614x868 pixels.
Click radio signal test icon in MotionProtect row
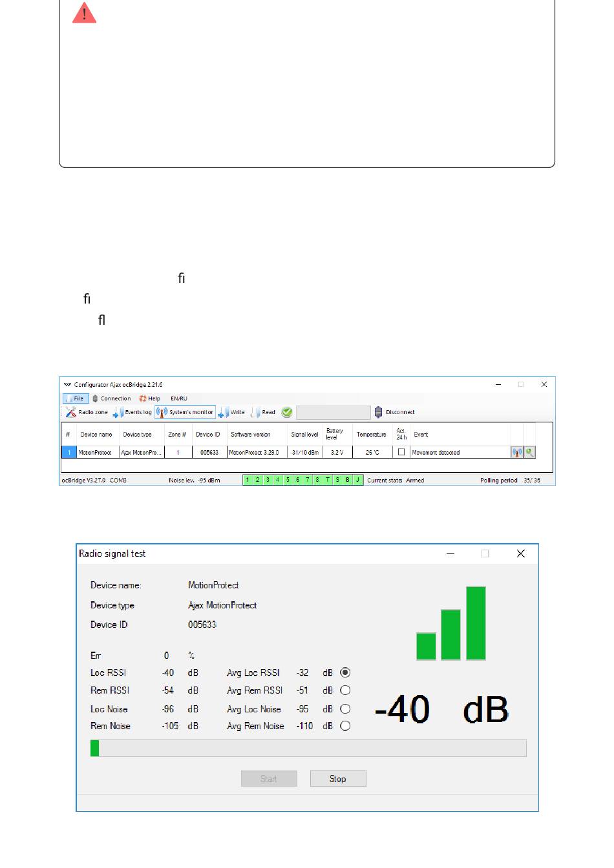517,453
